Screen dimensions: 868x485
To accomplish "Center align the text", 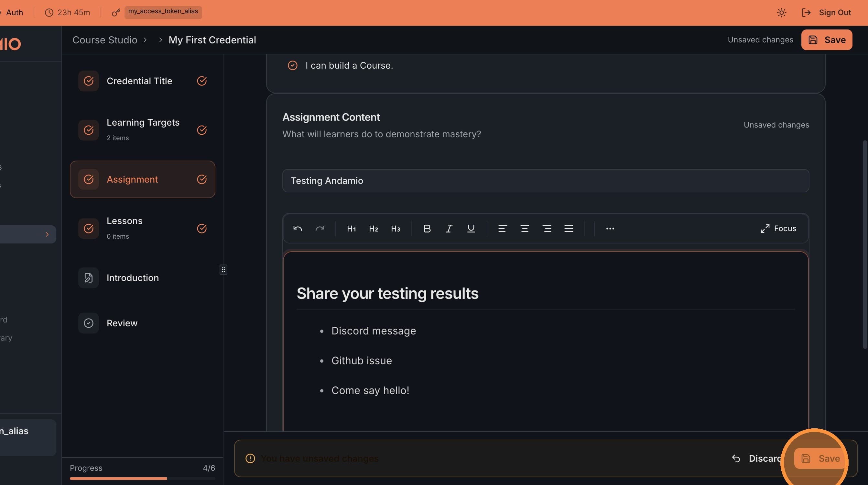I will coord(525,229).
